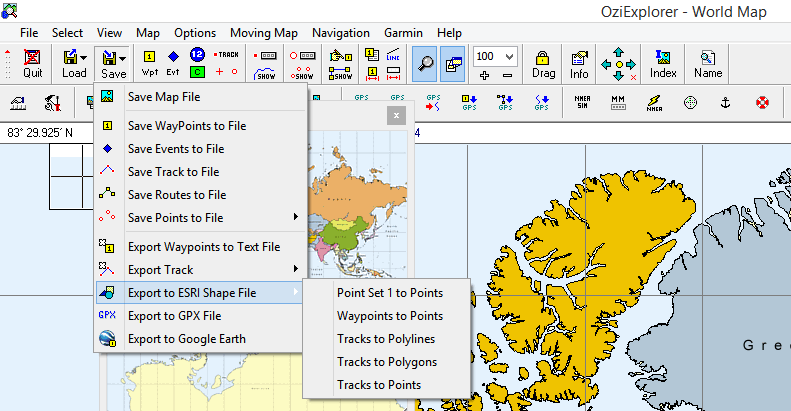Open the Select menu

point(67,33)
